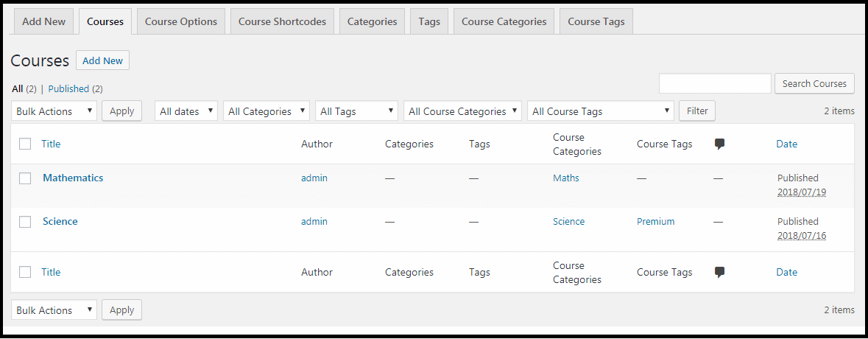Click the comments bubble icon in header row

pyautogui.click(x=719, y=144)
